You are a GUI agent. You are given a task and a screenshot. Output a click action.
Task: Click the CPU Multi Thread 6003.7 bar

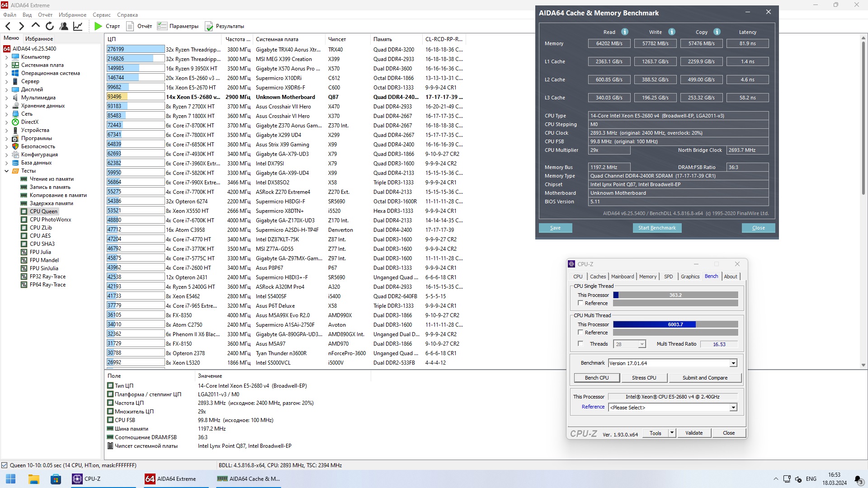click(x=675, y=324)
